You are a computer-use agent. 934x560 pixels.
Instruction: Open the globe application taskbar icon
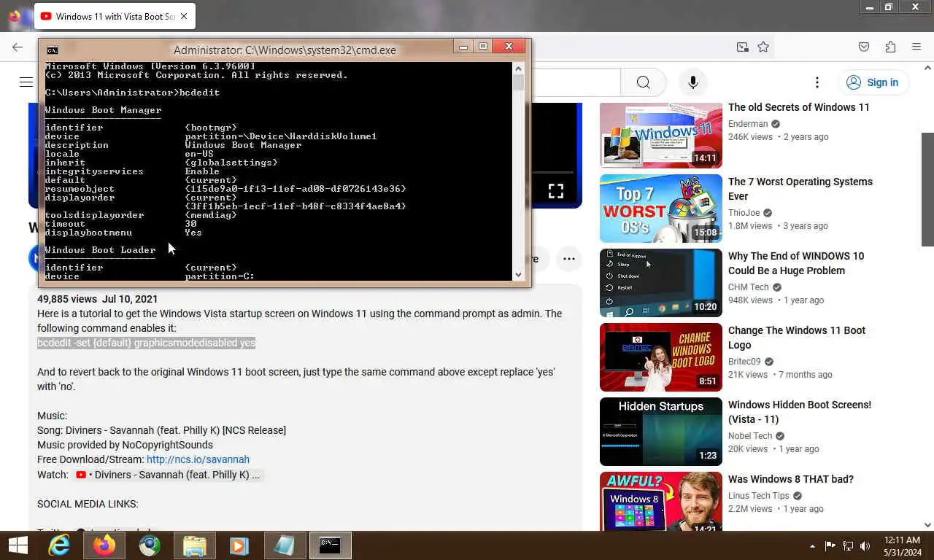(150, 545)
